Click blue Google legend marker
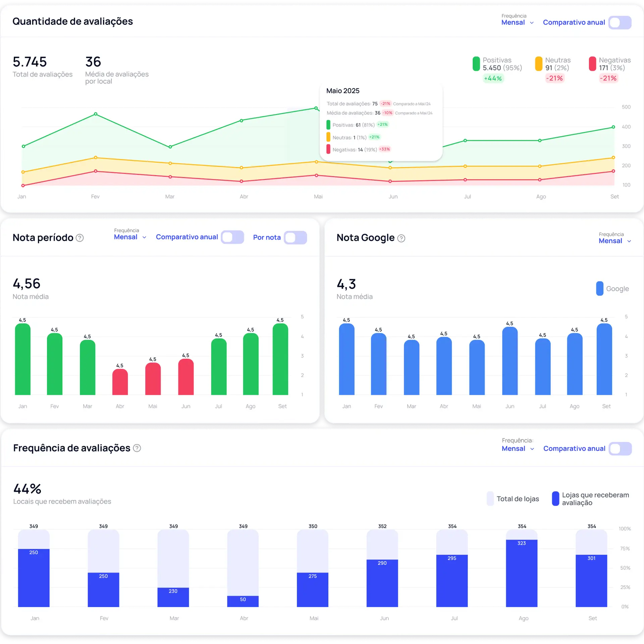The image size is (644, 644). click(x=599, y=288)
